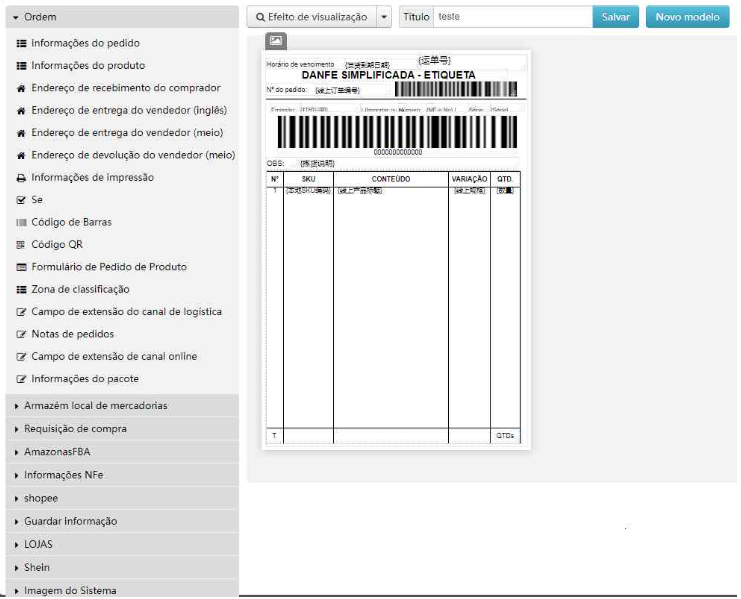741x599 pixels.
Task: Click the list icon beside Informações do pedido
Action: point(21,43)
